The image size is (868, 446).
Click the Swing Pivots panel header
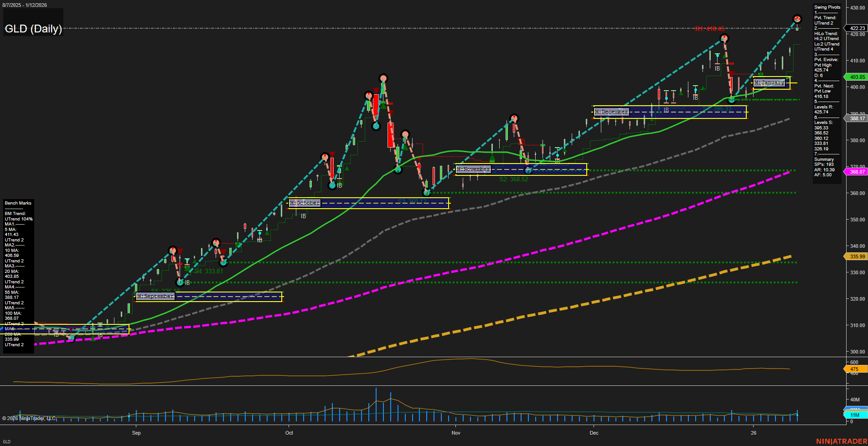click(x=826, y=7)
